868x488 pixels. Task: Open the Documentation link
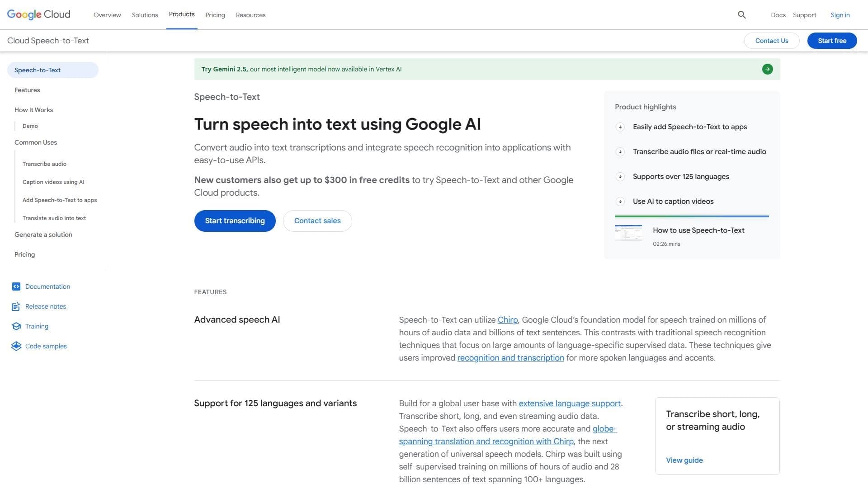pos(47,286)
